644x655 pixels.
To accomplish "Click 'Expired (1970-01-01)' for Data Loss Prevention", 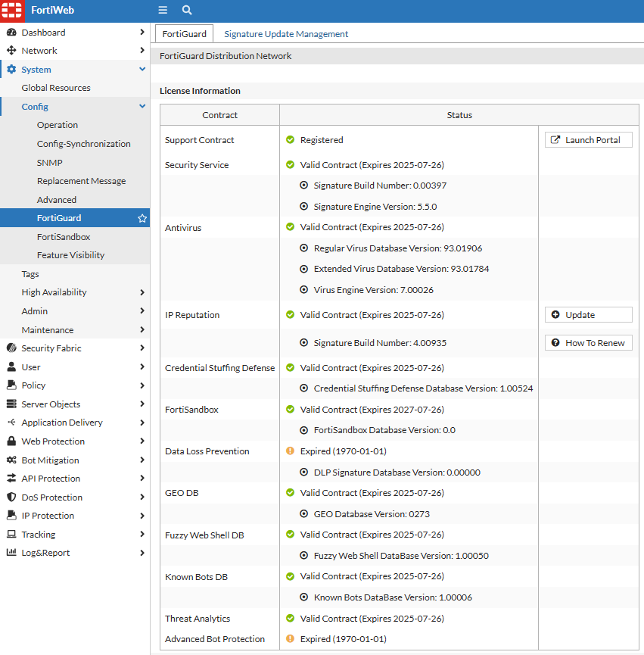I will pos(343,451).
